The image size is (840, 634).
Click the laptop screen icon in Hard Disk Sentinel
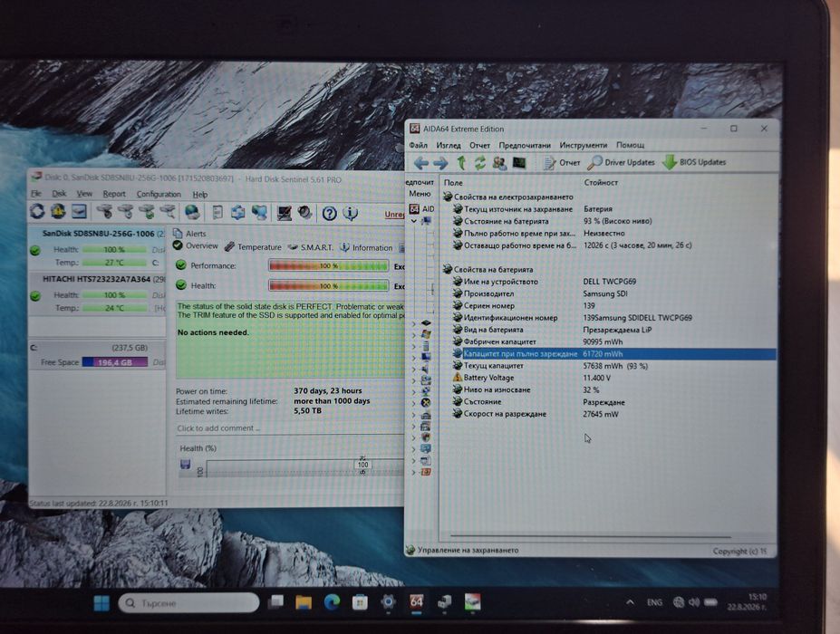(284, 213)
